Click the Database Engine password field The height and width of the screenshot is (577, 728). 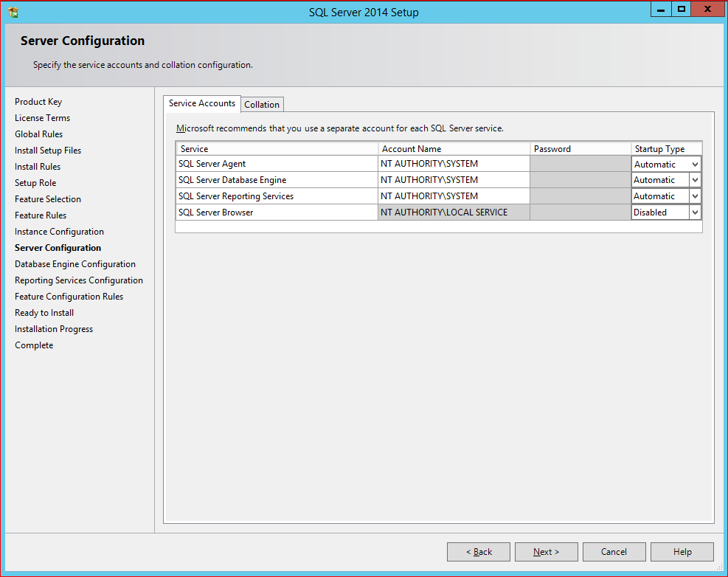click(x=580, y=179)
